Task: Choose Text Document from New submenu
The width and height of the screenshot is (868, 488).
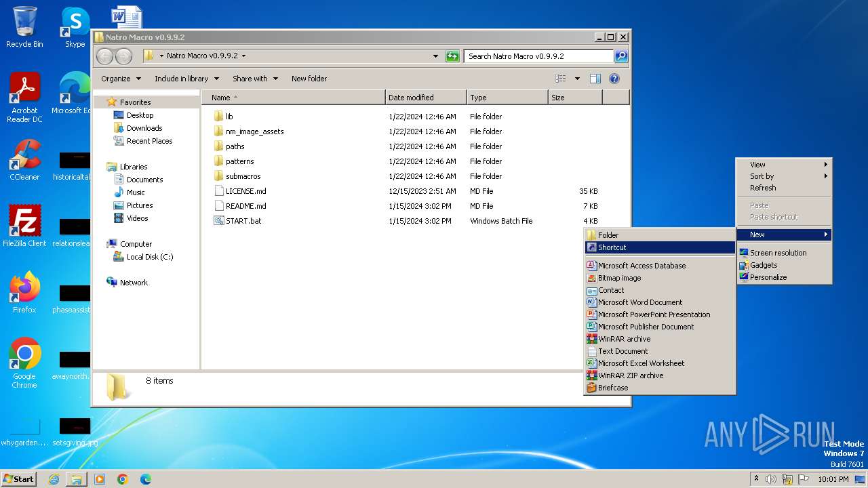Action: point(660,351)
